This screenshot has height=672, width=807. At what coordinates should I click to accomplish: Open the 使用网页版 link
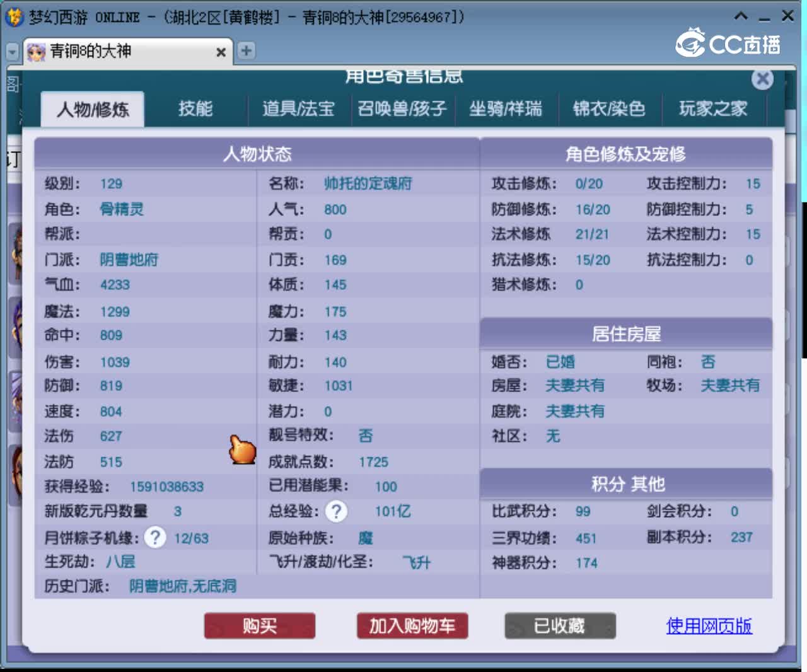[x=709, y=626]
